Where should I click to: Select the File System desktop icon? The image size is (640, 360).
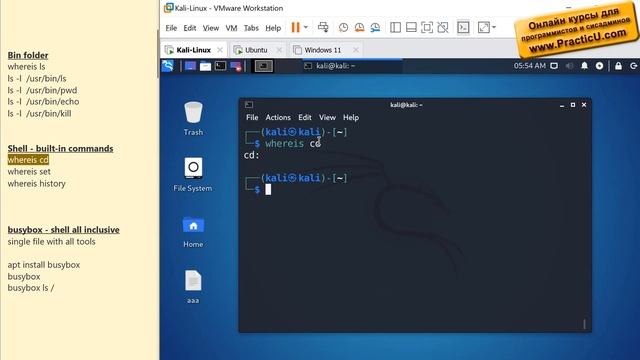[193, 174]
